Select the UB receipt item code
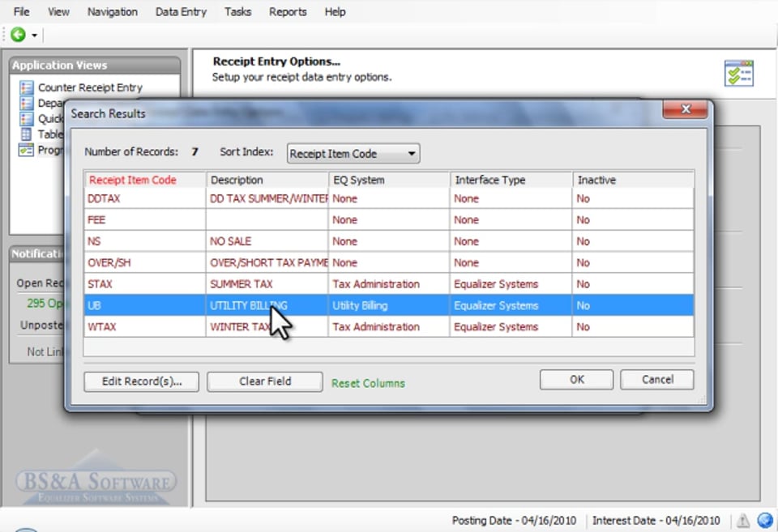 145,305
